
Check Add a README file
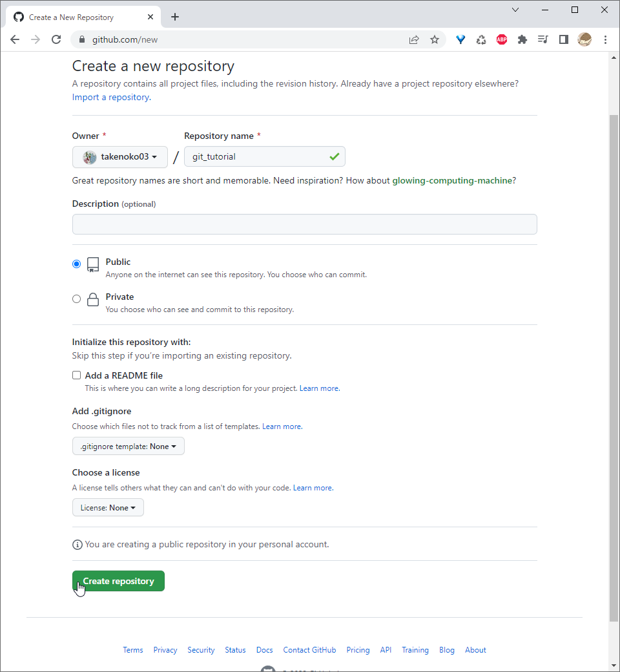click(x=77, y=375)
